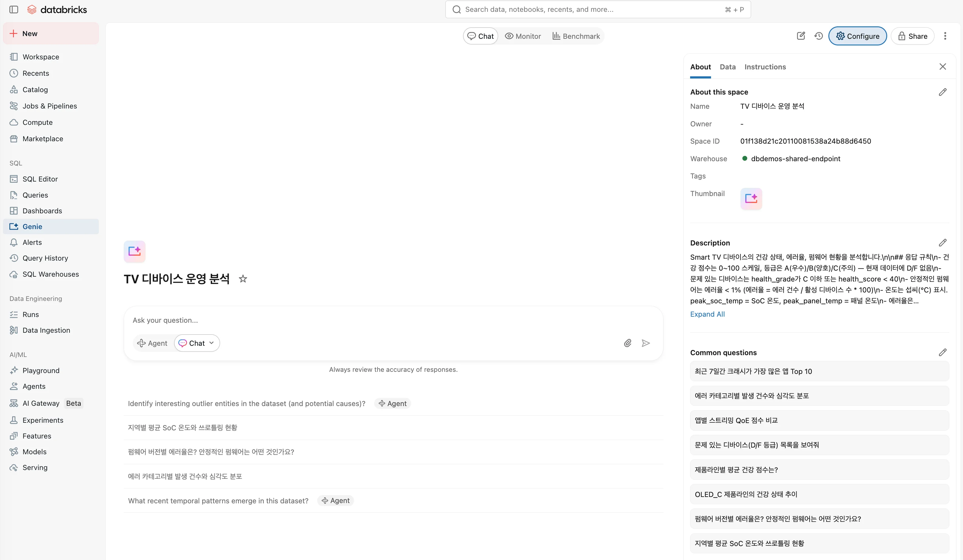Go to Recents in the sidebar
The width and height of the screenshot is (963, 560).
[x=51, y=73]
